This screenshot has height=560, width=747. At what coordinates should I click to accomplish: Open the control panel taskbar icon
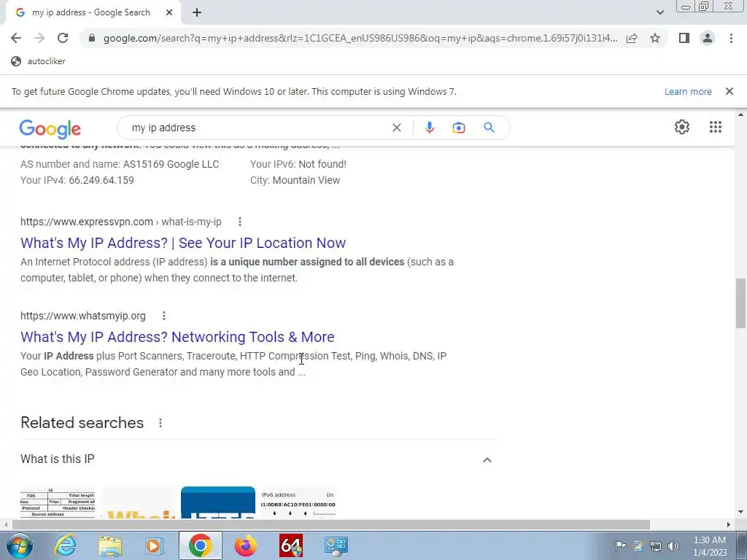coord(336,545)
